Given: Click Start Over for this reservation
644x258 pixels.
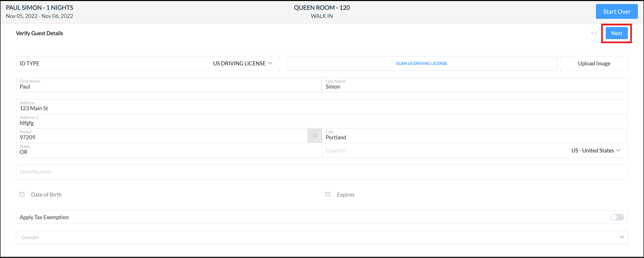Looking at the screenshot, I should pos(616,11).
